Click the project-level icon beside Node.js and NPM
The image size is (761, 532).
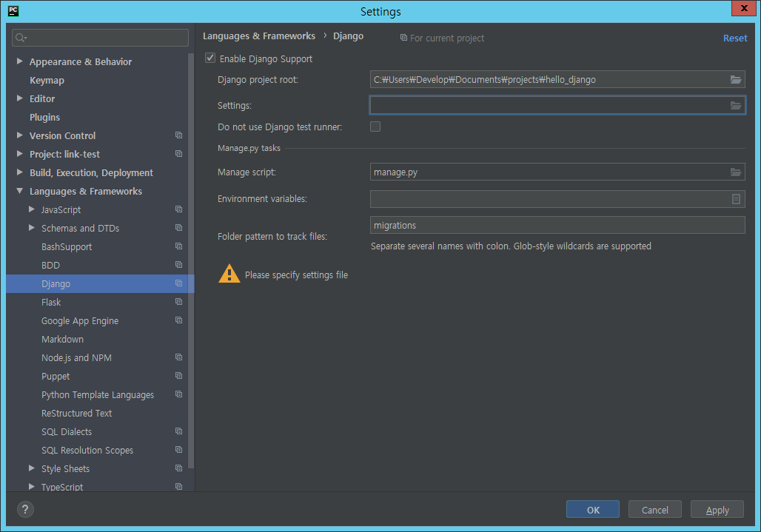click(x=178, y=357)
